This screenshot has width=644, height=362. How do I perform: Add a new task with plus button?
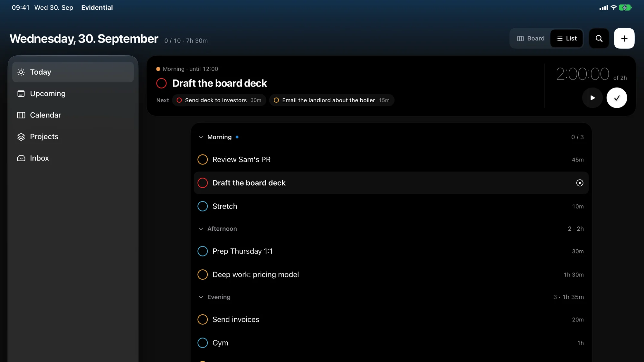624,38
